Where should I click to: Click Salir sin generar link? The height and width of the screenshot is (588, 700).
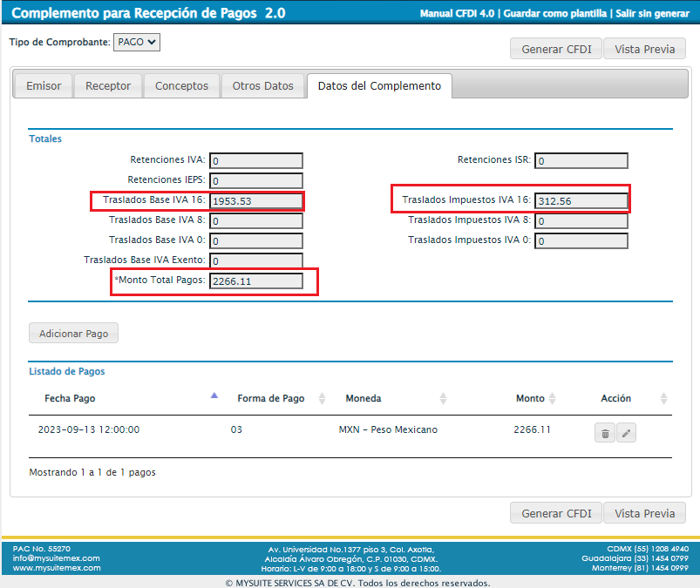(654, 14)
